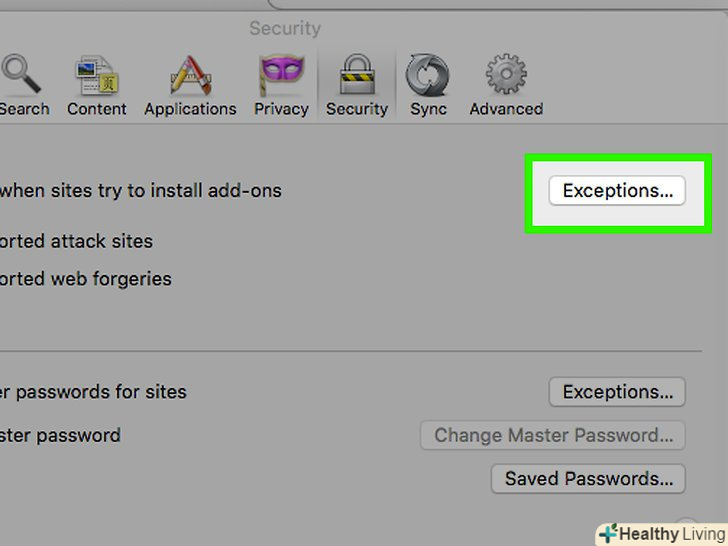Select the Security padlock icon

point(357,76)
